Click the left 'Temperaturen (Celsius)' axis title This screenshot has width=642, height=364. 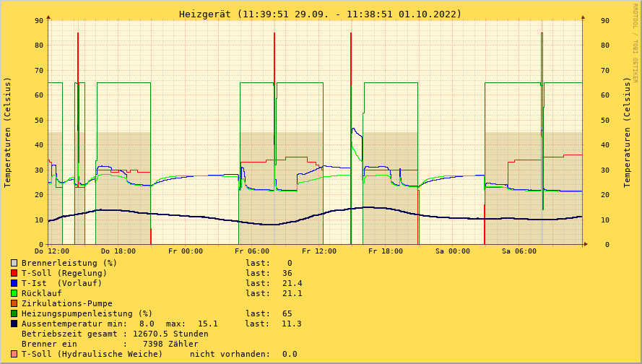(x=7, y=133)
